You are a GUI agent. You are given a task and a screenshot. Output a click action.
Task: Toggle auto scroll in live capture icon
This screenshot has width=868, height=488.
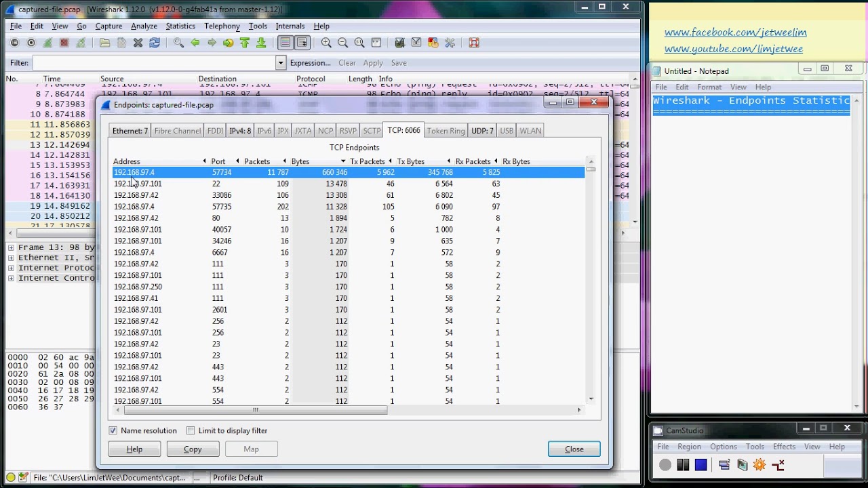click(302, 43)
